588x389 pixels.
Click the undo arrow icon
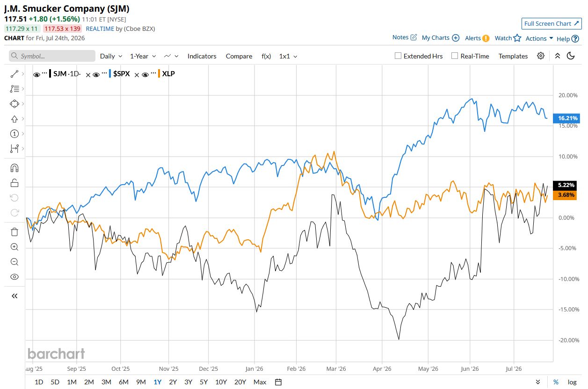[14, 198]
